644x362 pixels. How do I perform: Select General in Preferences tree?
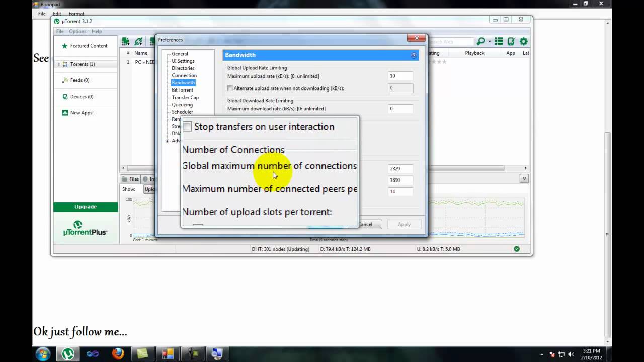coord(180,54)
